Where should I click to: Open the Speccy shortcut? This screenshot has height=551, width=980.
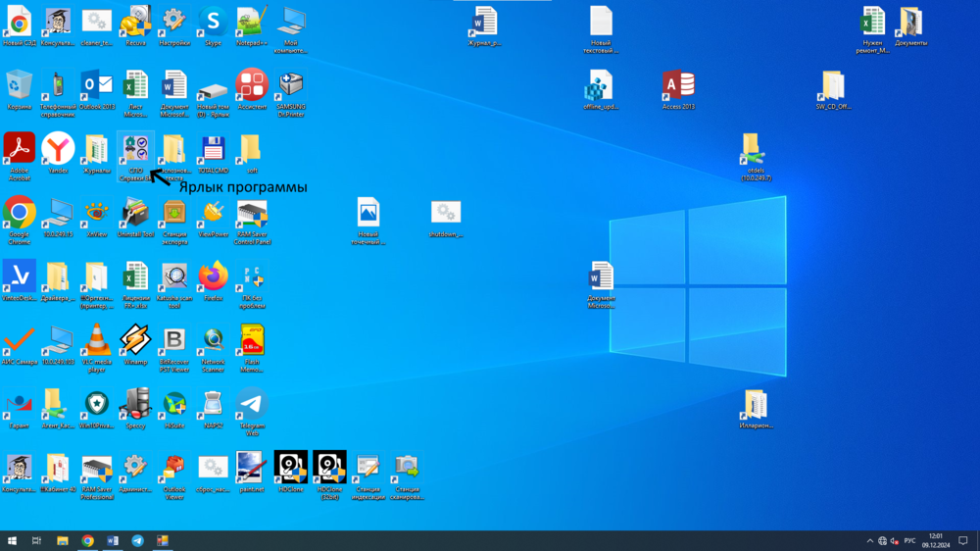135,409
